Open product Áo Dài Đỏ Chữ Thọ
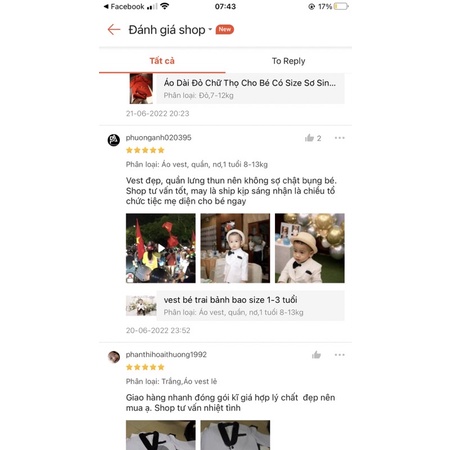Image resolution: width=450 pixels, height=450 pixels. click(237, 89)
